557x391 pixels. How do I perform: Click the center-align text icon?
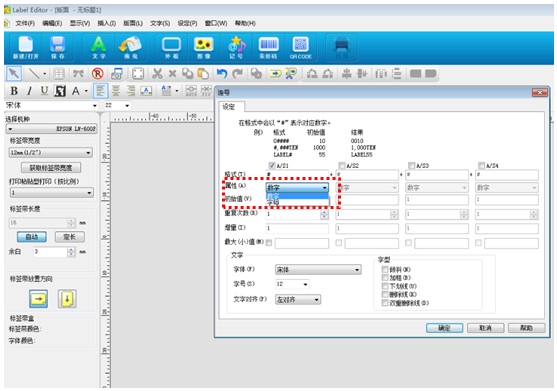coord(116,91)
